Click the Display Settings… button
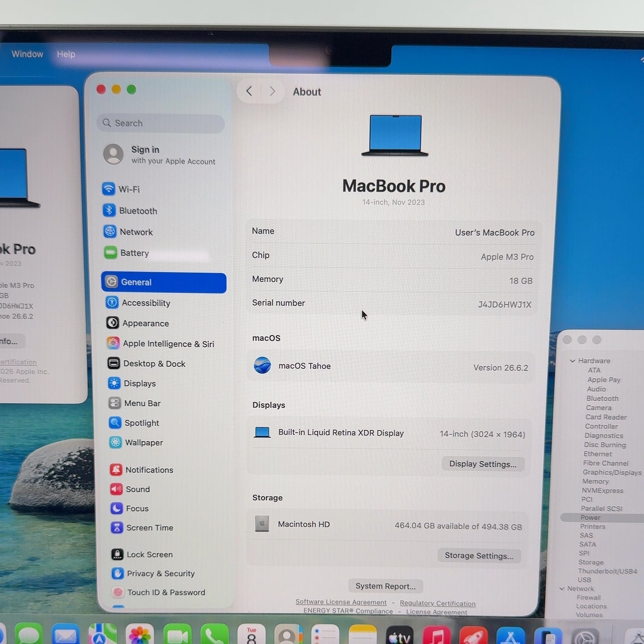Viewport: 644px width, 644px height. [x=483, y=464]
